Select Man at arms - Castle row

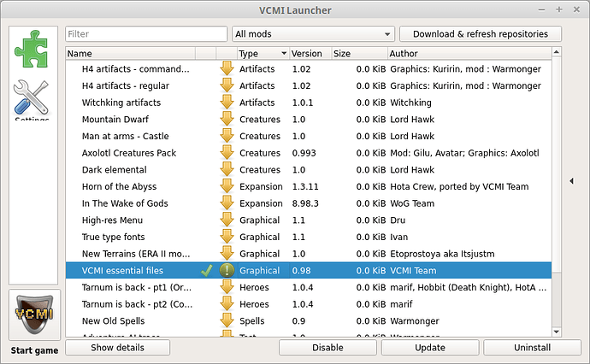coord(309,136)
